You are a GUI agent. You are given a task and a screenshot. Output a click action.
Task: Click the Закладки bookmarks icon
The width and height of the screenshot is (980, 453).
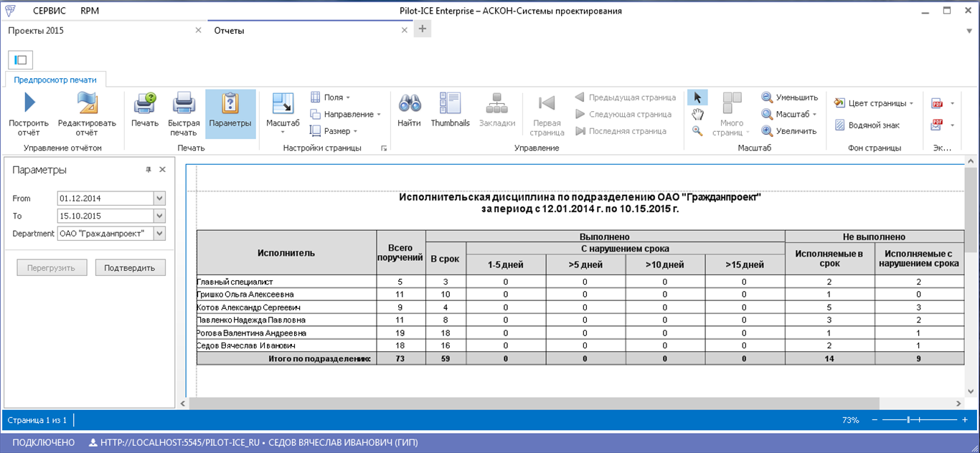point(496,104)
